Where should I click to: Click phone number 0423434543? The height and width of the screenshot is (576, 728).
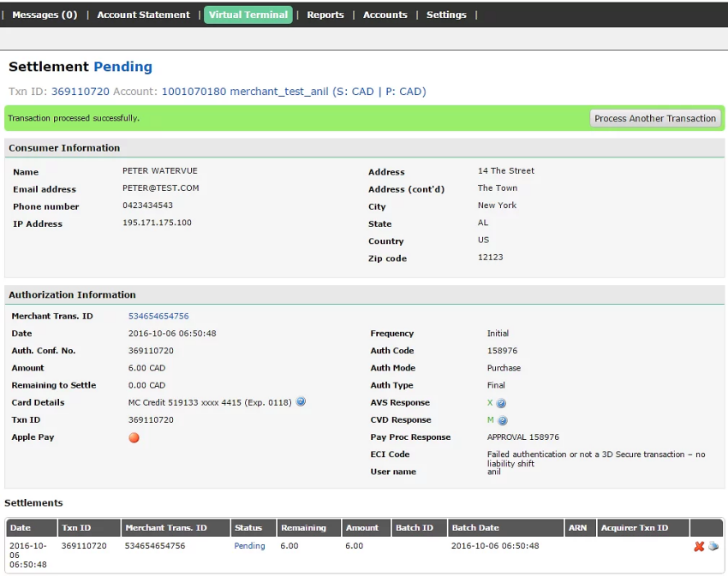tap(147, 205)
